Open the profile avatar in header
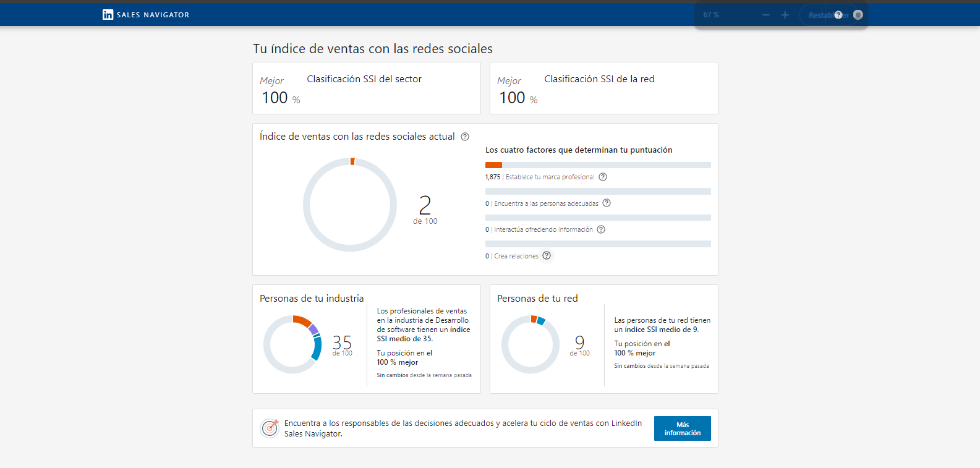 coord(858,15)
